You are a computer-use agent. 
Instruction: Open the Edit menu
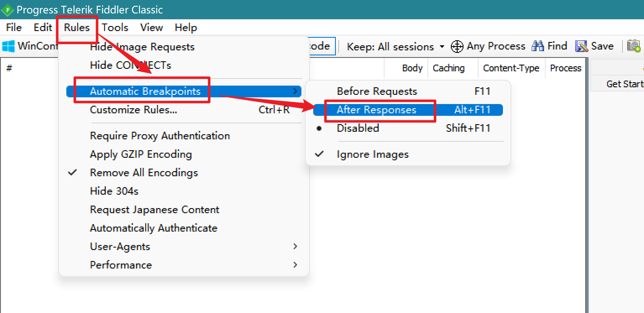(x=43, y=27)
